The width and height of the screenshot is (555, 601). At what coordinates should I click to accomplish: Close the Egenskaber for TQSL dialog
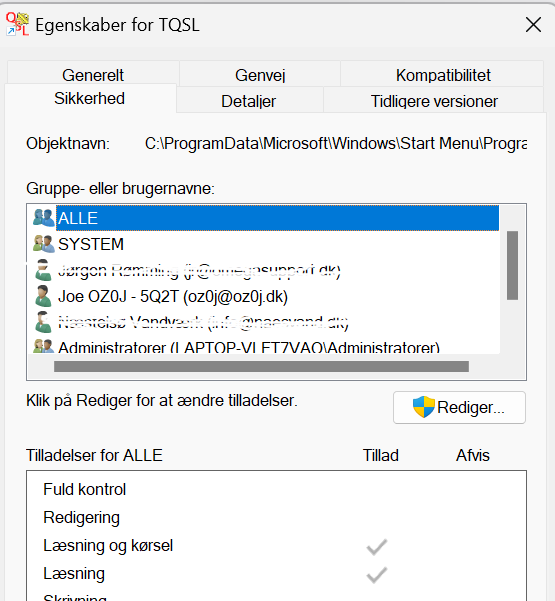[x=533, y=25]
